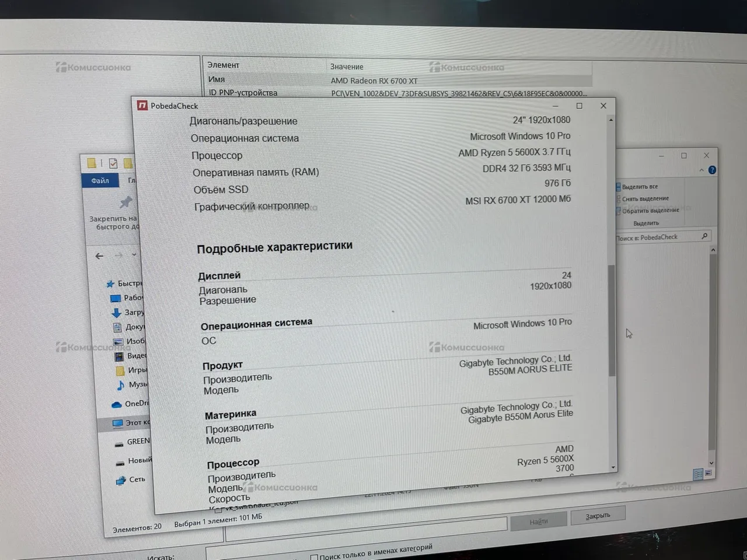Click the search magnifier in PobedaCheck search box
This screenshot has height=560, width=747.
tap(704, 236)
